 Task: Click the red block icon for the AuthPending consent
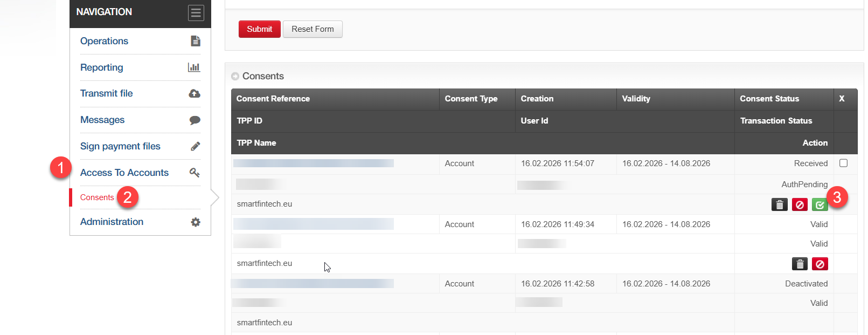800,204
